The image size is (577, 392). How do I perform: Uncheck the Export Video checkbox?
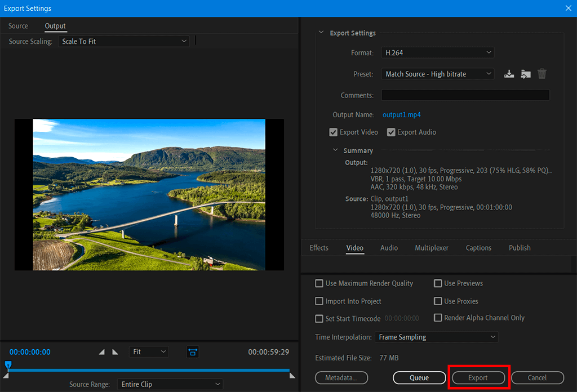[334, 132]
